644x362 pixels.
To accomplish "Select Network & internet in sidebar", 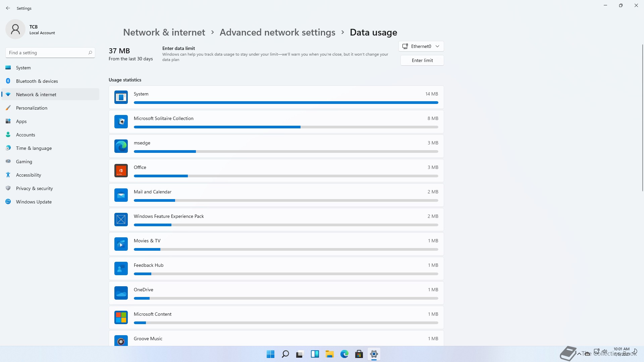I will tap(50, 95).
